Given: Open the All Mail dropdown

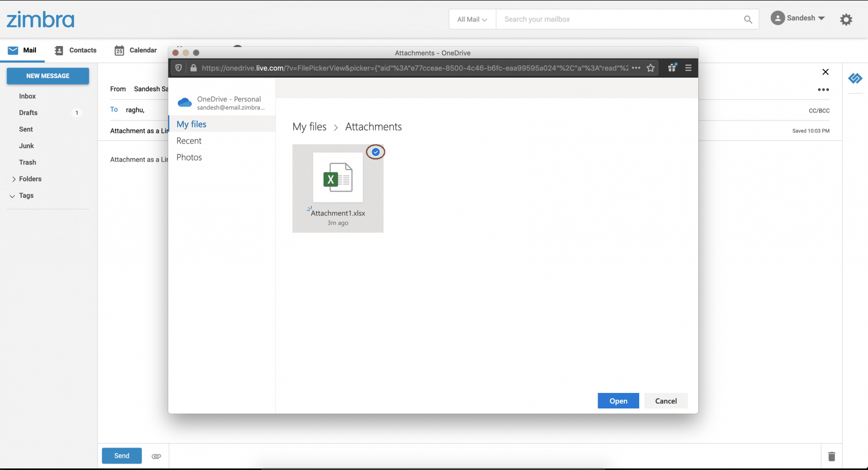Looking at the screenshot, I should pyautogui.click(x=472, y=19).
